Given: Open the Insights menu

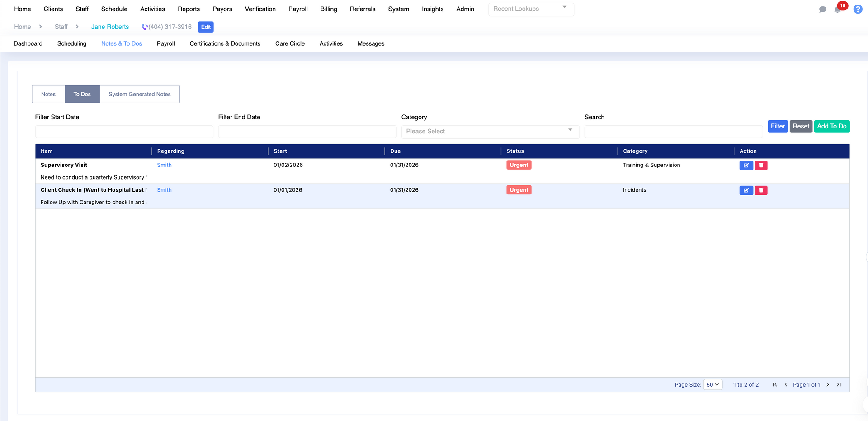Looking at the screenshot, I should [433, 9].
